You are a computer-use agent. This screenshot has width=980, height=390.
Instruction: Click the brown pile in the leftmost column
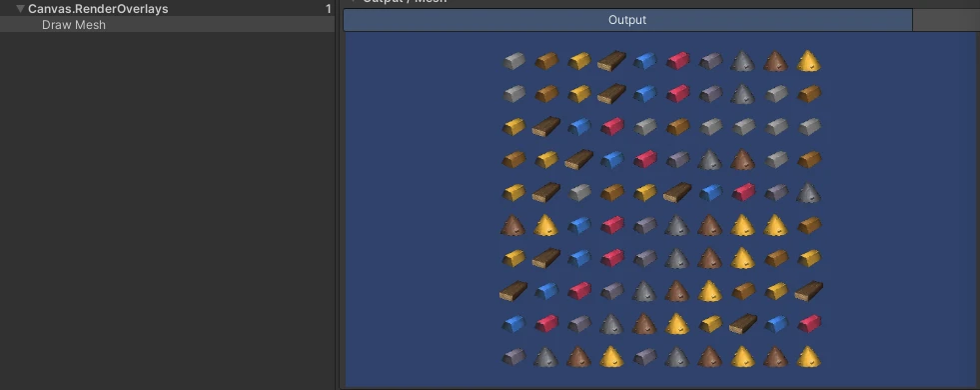(x=513, y=225)
